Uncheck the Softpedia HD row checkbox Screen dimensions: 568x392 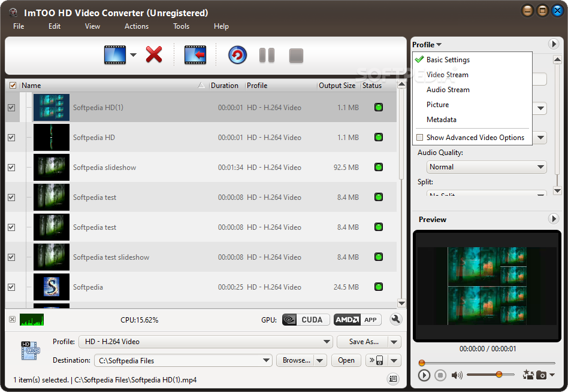tap(11, 138)
